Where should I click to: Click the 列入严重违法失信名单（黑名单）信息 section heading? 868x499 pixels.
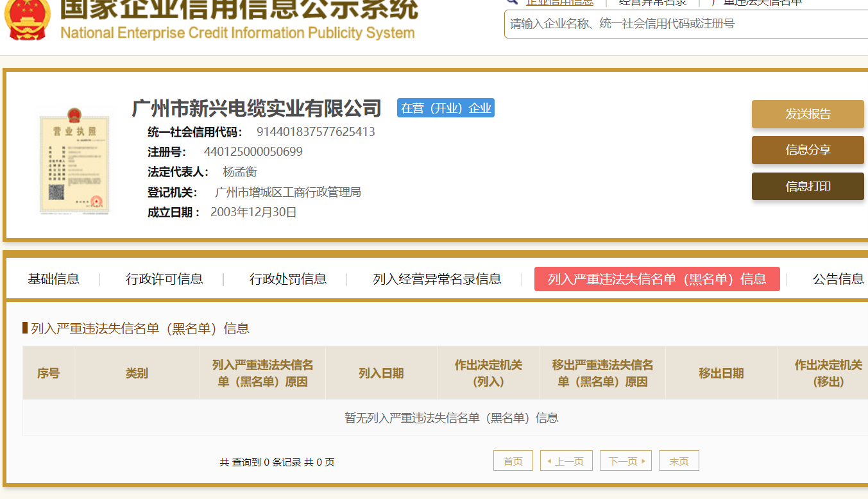pyautogui.click(x=140, y=328)
